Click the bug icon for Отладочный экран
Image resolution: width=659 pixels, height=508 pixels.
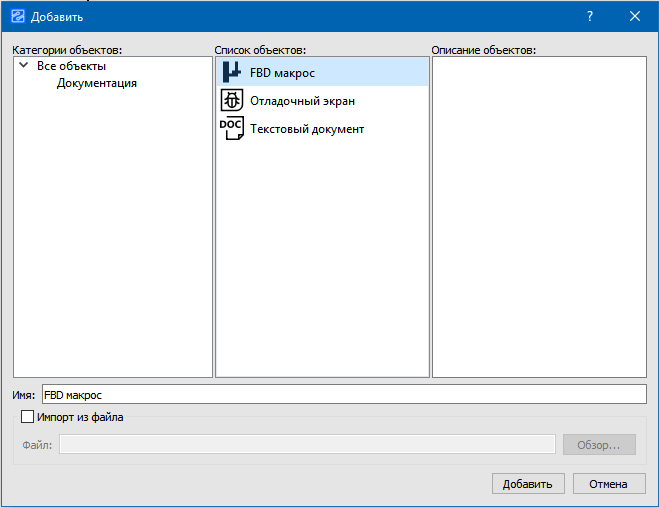[232, 100]
